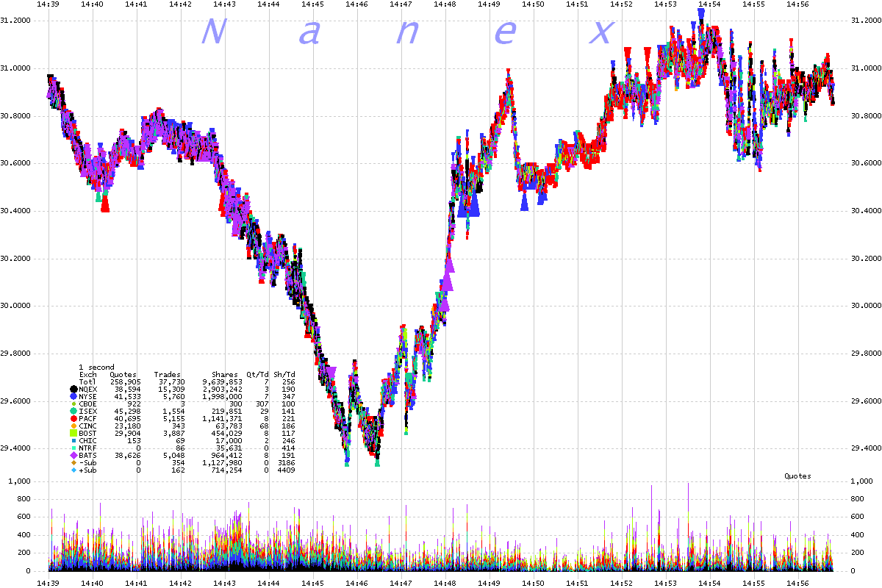Click the '+Sub' row label
Screen dimensions: 882x588
[x=88, y=470]
